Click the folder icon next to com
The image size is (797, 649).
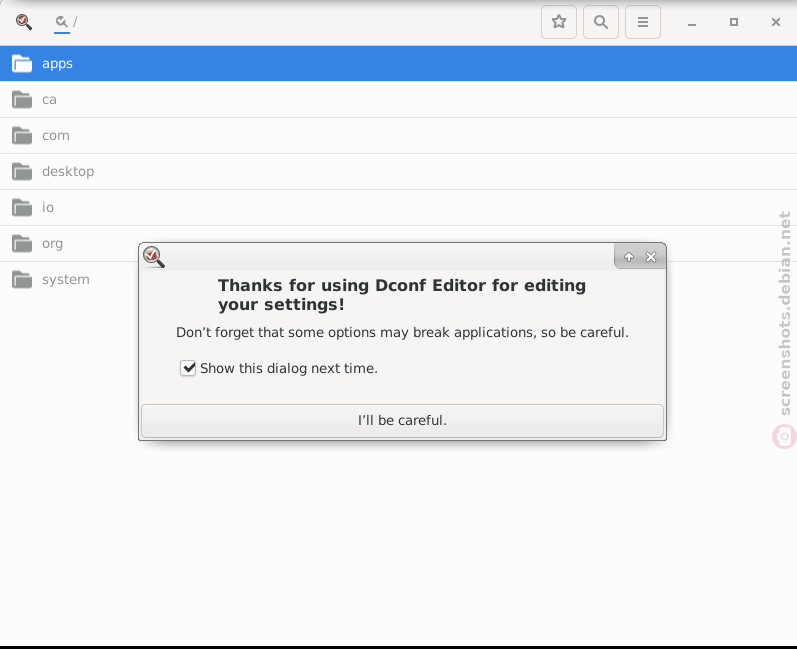(22, 136)
